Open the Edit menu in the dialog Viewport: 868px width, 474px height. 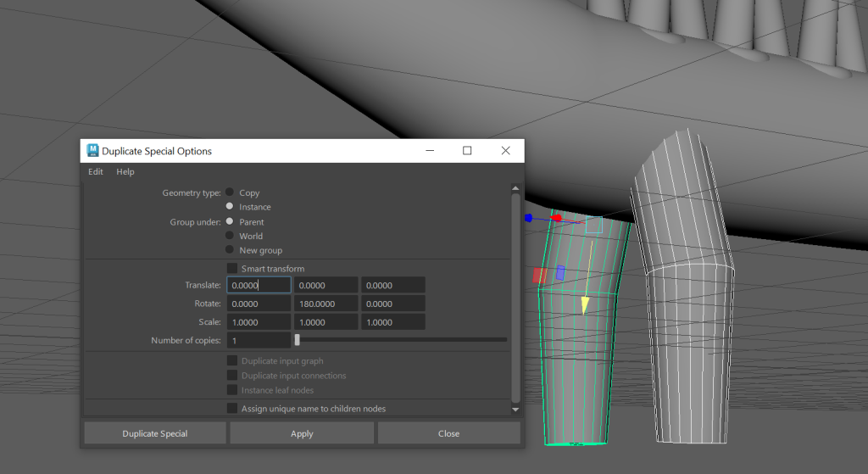[x=96, y=172]
